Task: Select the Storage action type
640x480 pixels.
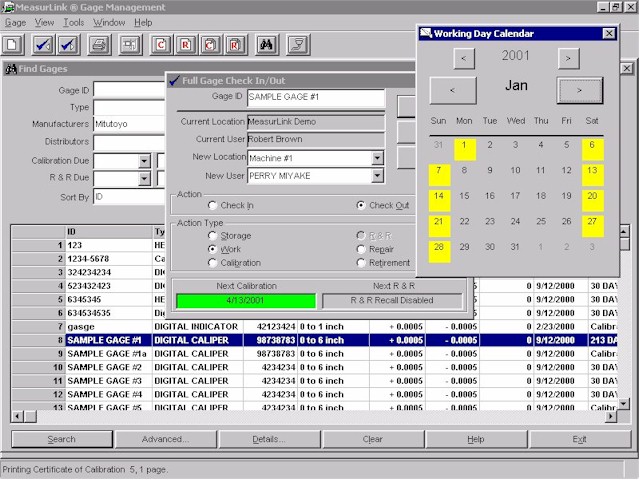Action: tap(212, 235)
